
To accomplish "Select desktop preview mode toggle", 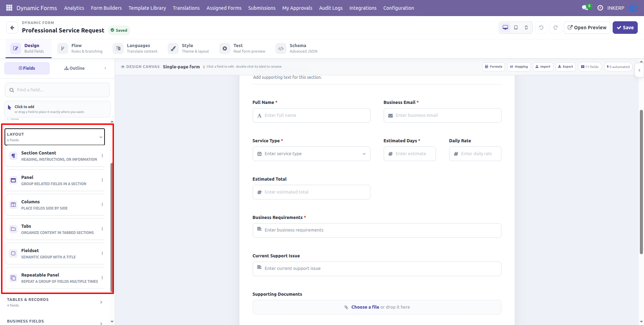I will tap(505, 28).
